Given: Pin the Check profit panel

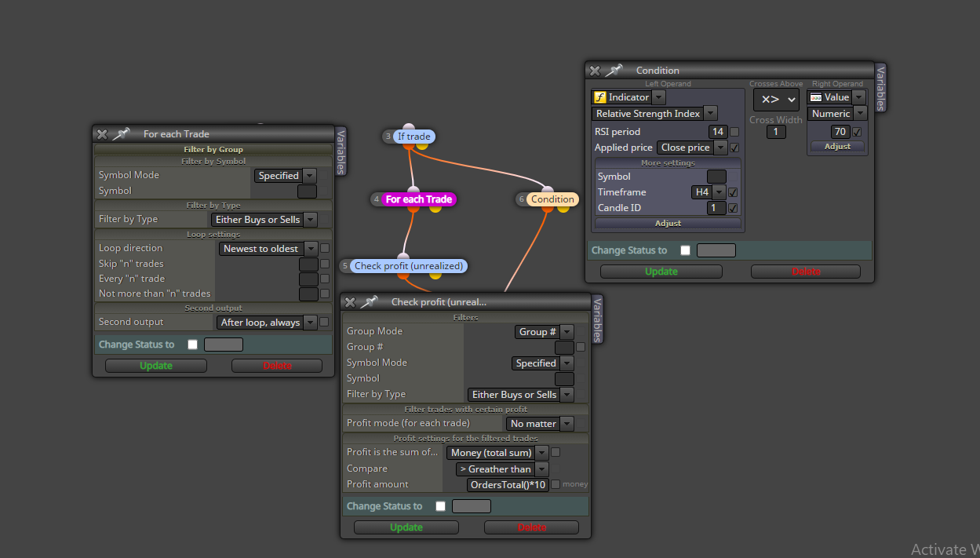Looking at the screenshot, I should (369, 302).
